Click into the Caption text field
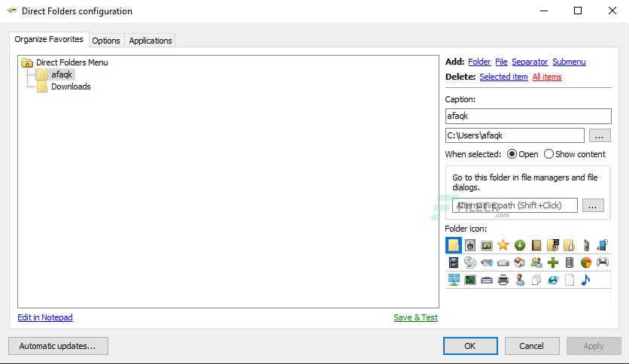This screenshot has width=629, height=364. (528, 116)
